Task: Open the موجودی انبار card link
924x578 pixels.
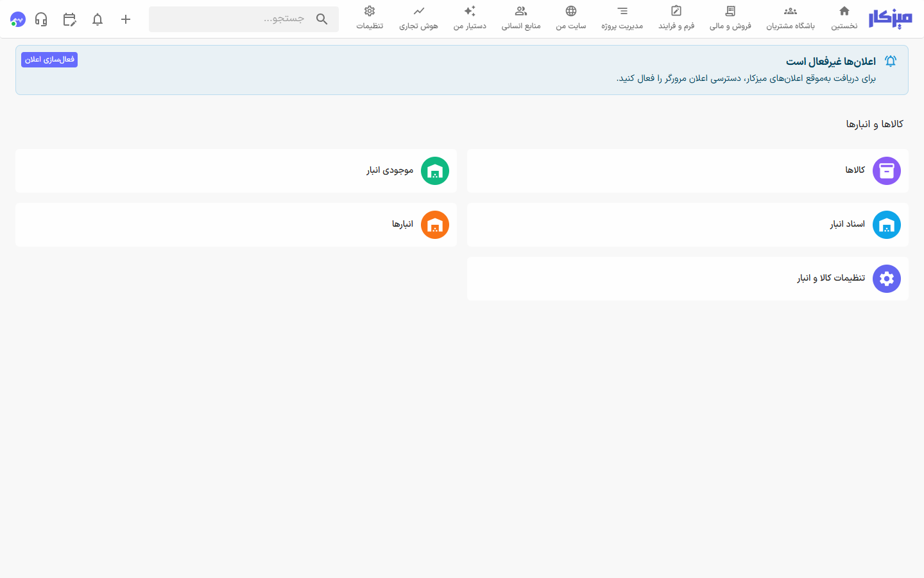Action: click(236, 171)
